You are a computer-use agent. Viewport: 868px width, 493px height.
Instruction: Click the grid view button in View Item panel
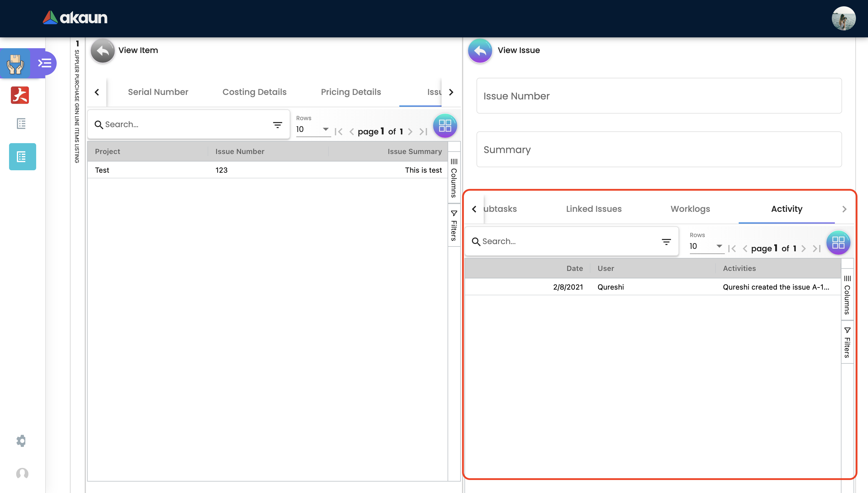[445, 126]
